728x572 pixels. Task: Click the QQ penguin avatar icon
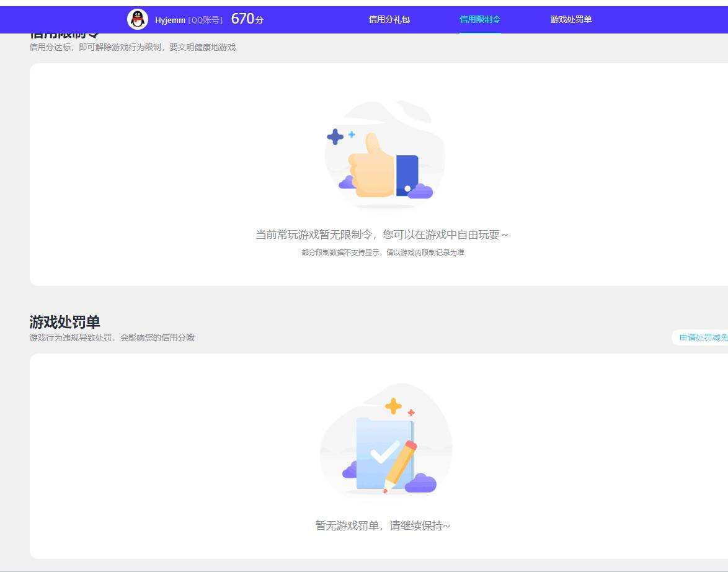tap(138, 19)
